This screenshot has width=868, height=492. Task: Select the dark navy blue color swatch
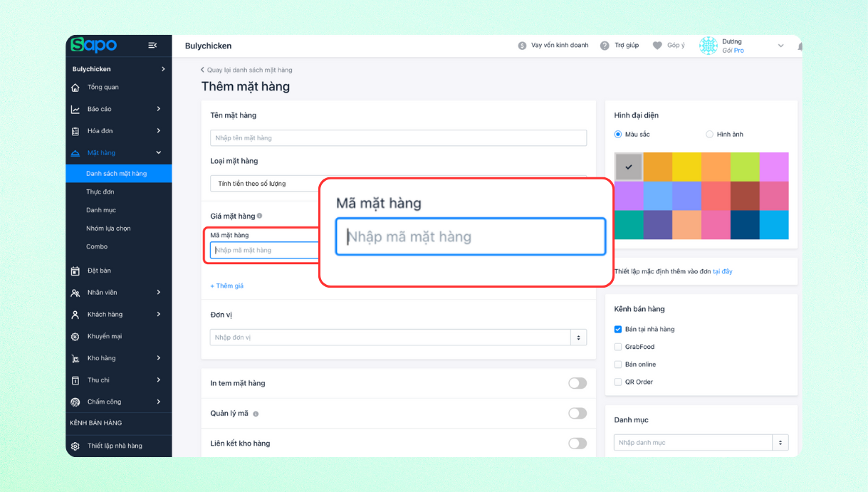click(745, 224)
